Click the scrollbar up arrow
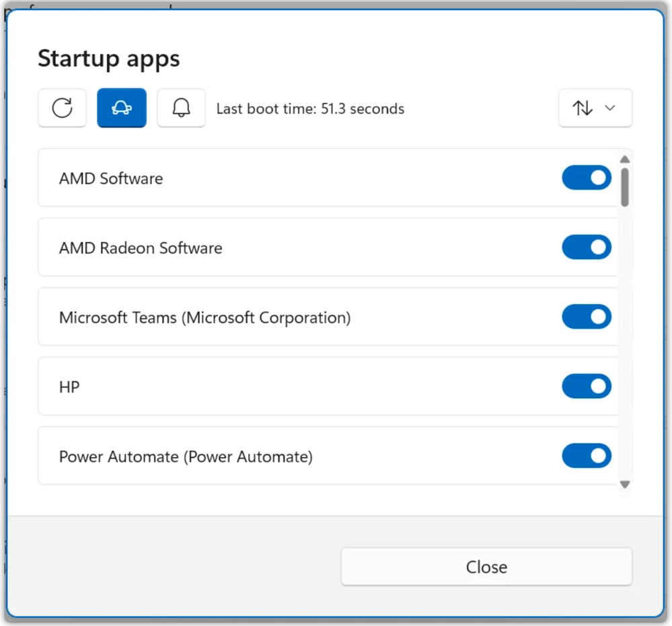 (x=624, y=159)
